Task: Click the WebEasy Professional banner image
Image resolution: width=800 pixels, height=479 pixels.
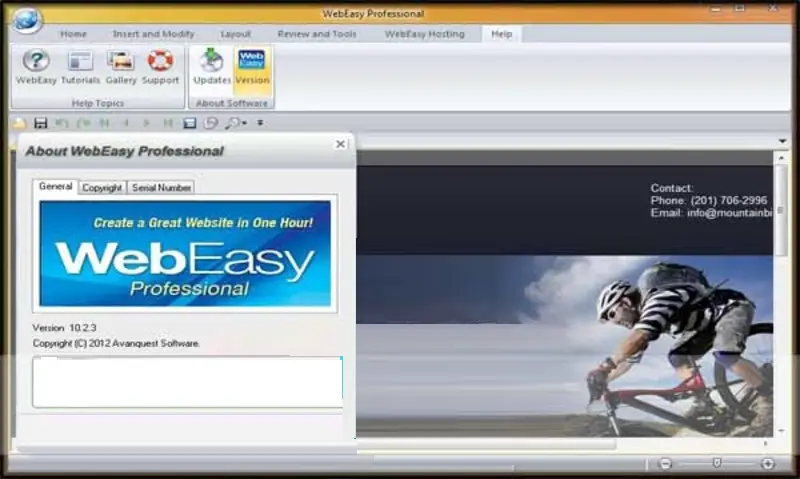Action: pyautogui.click(x=185, y=254)
